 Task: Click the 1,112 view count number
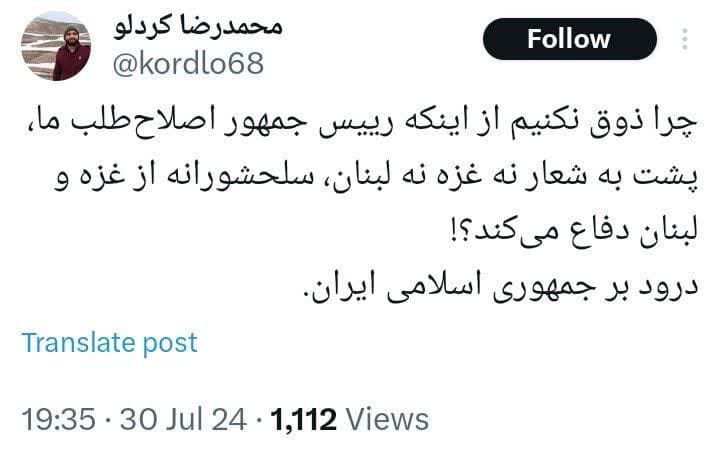(x=303, y=420)
